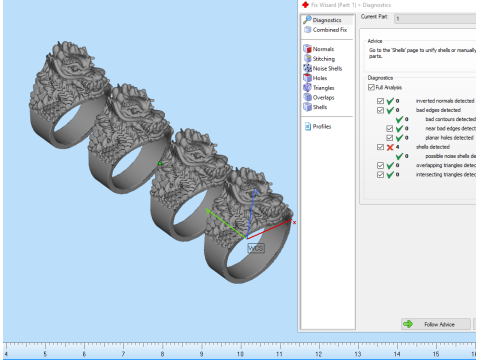The image size is (480, 360).
Task: Open the Diagnostics page icon
Action: [x=307, y=20]
